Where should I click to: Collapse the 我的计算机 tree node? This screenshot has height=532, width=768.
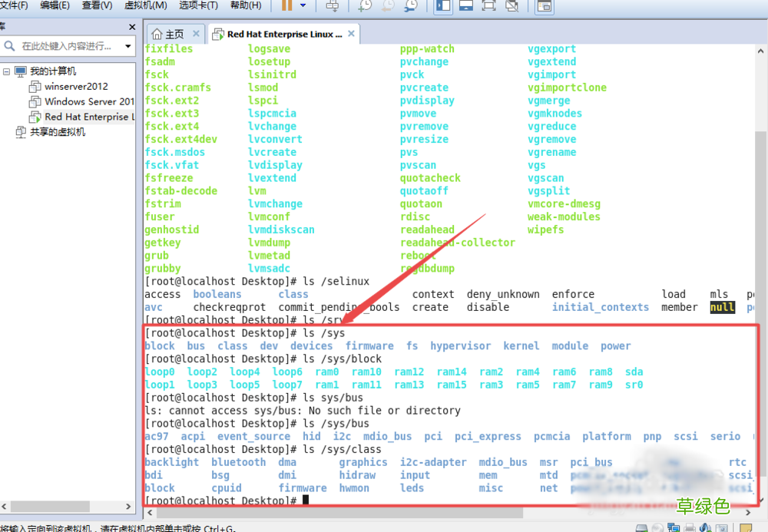click(6, 71)
